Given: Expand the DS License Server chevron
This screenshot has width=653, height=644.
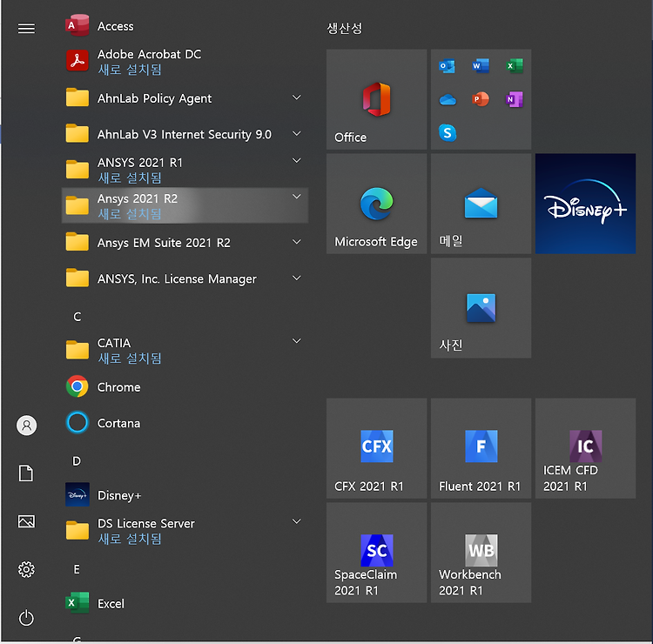Looking at the screenshot, I should pos(297,521).
